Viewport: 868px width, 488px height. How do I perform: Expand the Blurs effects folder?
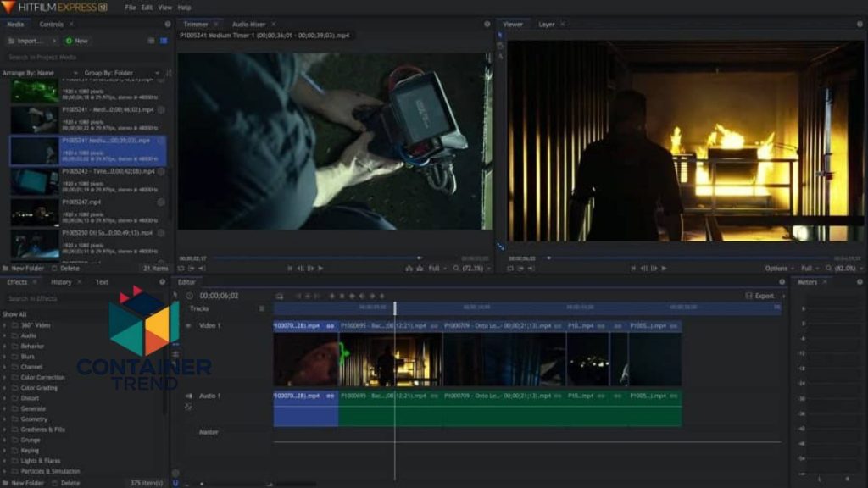(5, 357)
